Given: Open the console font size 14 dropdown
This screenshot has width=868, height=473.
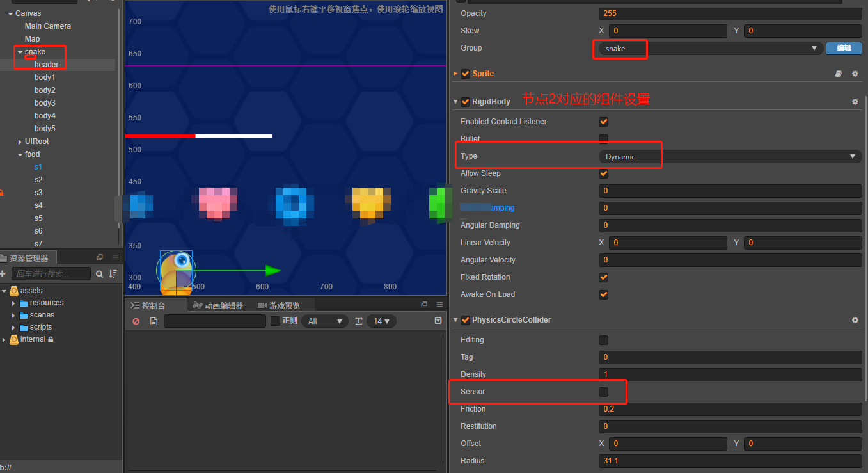Looking at the screenshot, I should 382,321.
